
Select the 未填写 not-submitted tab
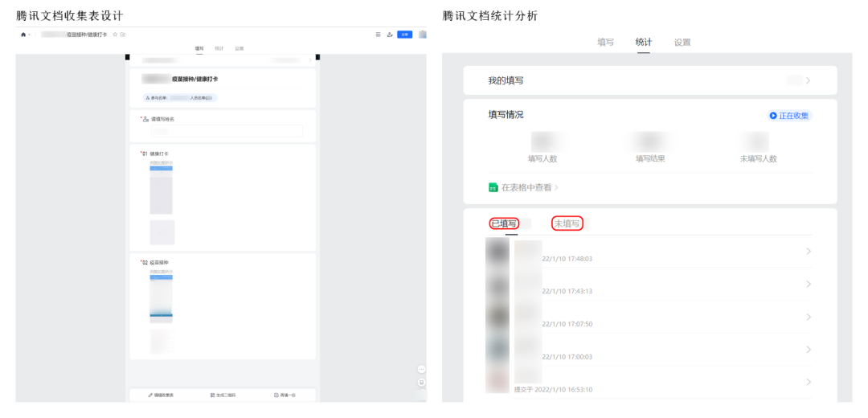[x=567, y=223]
